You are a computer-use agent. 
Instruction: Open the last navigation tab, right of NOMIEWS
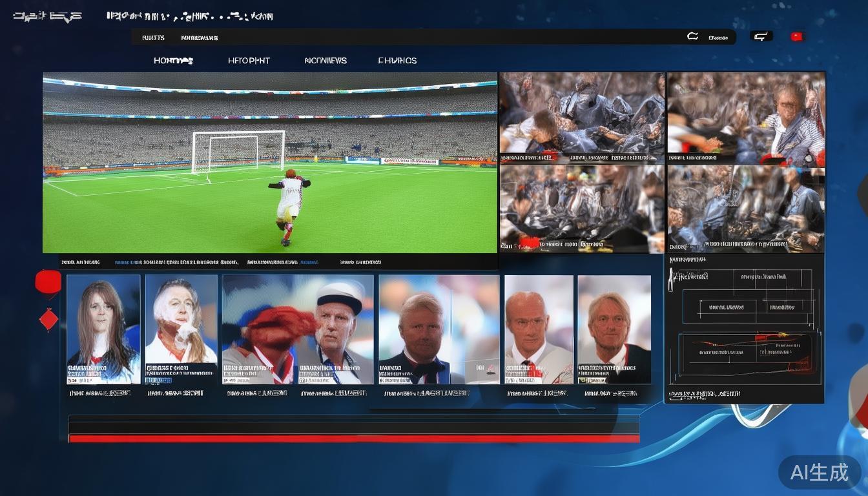click(x=397, y=61)
